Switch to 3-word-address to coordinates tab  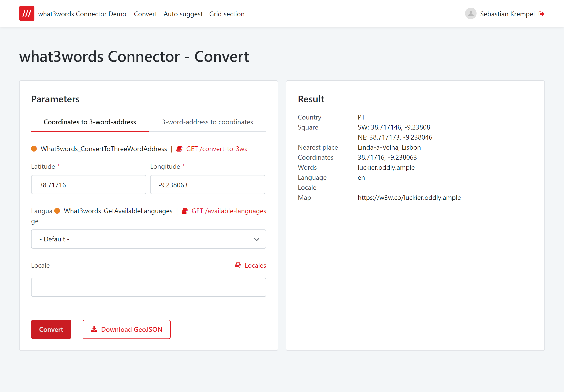pyautogui.click(x=207, y=122)
